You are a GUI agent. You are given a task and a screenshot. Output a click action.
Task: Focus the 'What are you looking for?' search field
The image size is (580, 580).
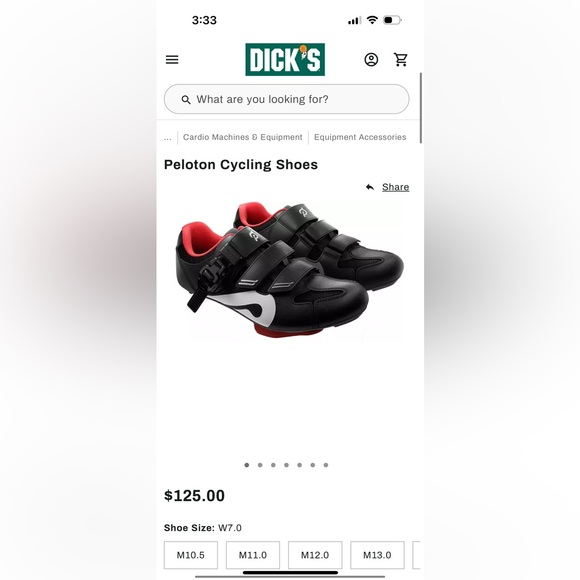pos(287,99)
